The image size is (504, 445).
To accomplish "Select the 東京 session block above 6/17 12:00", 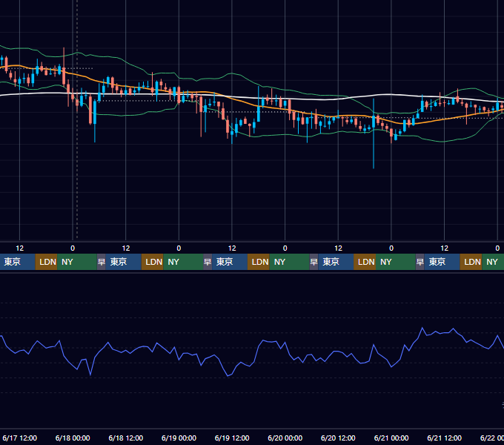I will (17, 262).
